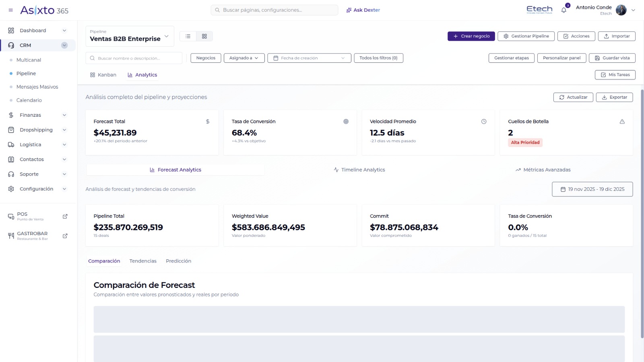Open the Tendencias sub-tab
This screenshot has width=644, height=362.
143,261
